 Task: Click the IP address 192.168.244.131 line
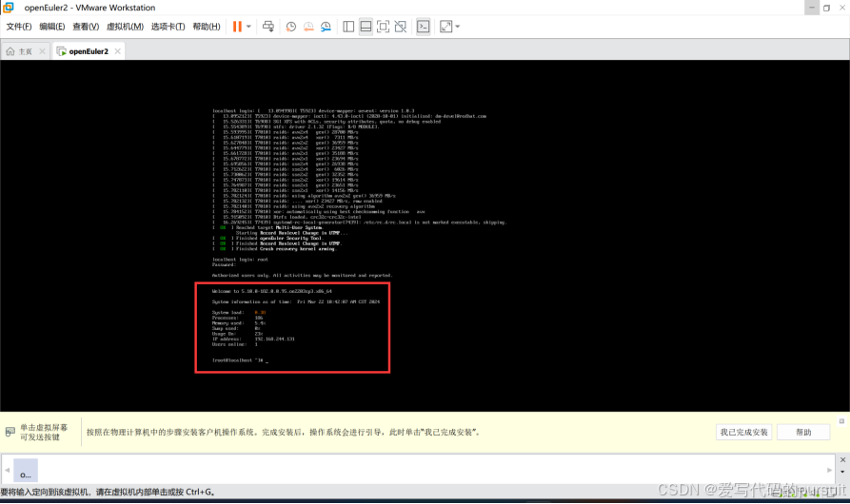point(253,339)
